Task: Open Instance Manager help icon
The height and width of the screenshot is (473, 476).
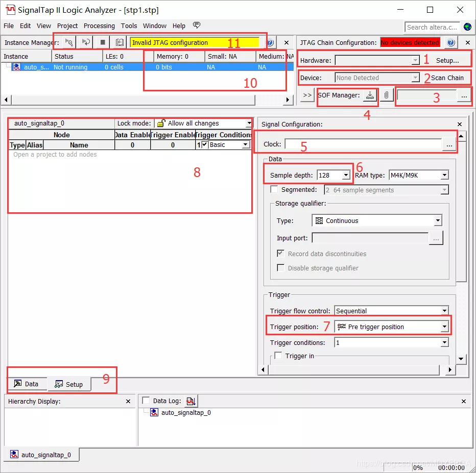Action: [271, 42]
